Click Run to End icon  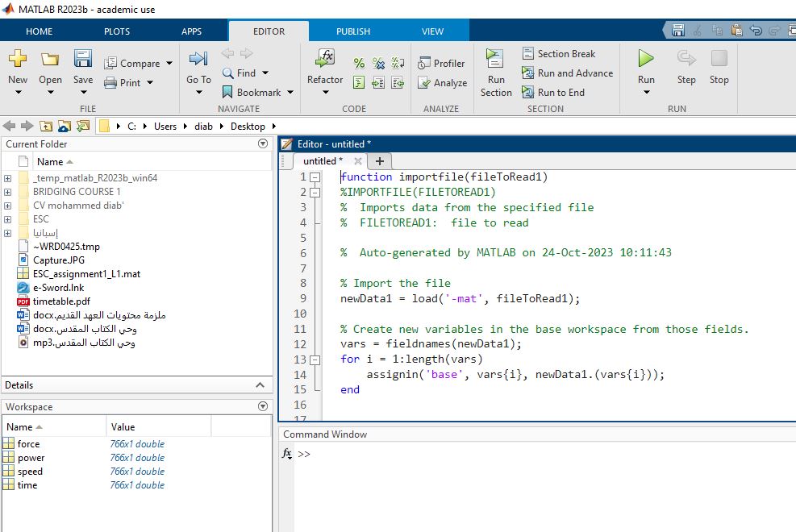point(552,93)
